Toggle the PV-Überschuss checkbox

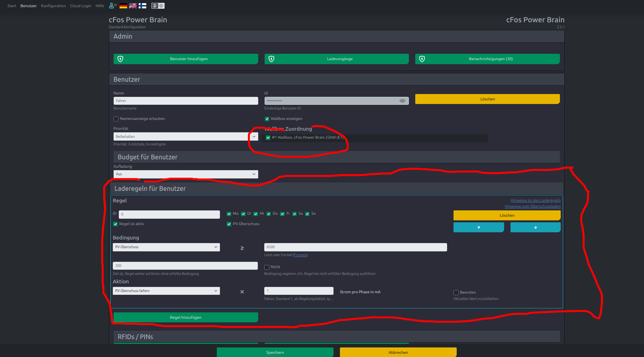(229, 224)
